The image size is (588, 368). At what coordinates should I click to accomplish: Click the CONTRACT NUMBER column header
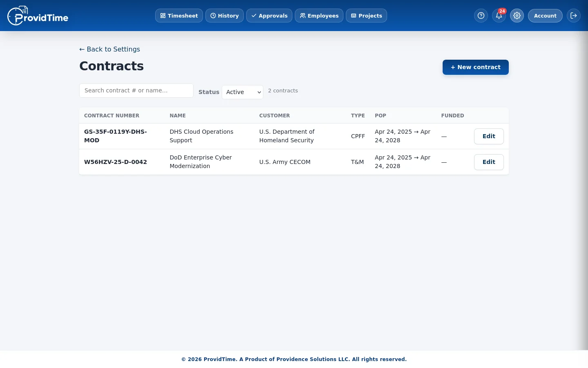point(111,116)
